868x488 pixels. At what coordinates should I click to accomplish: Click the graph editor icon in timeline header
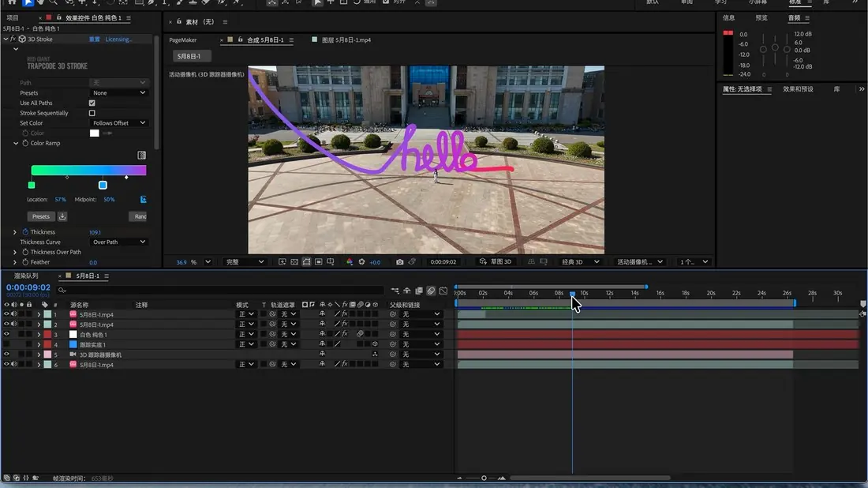pyautogui.click(x=443, y=291)
